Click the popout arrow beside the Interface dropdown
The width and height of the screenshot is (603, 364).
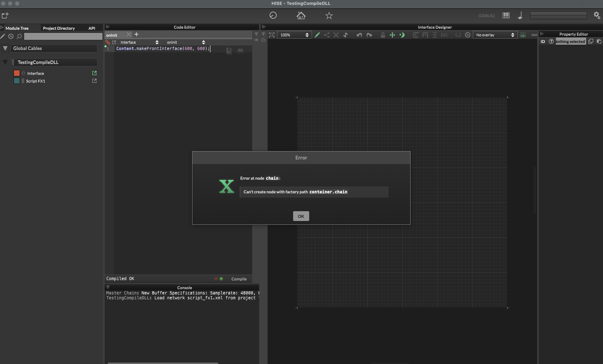click(x=114, y=42)
